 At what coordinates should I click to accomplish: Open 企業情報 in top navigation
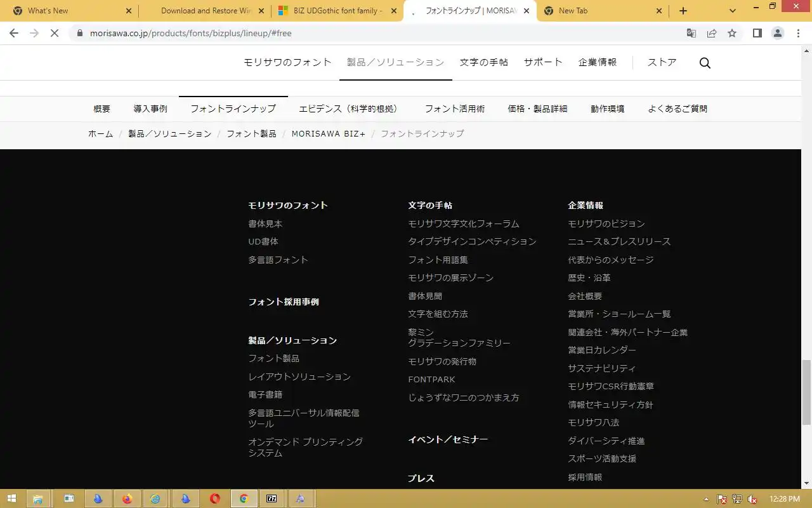[598, 62]
